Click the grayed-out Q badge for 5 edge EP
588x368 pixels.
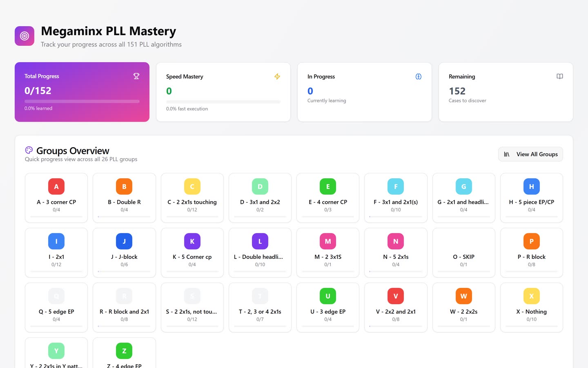[x=56, y=296]
